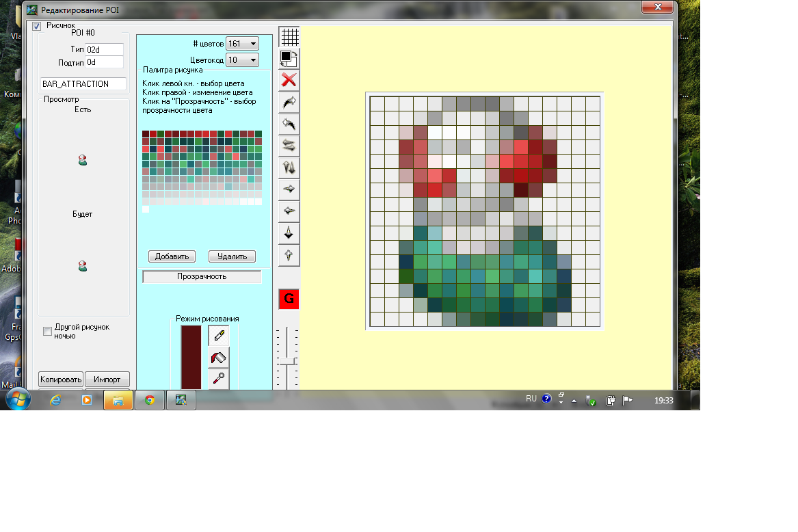The width and height of the screenshot is (798, 532).
Task: Click the BAR_ATTRACTION name field
Action: (83, 84)
